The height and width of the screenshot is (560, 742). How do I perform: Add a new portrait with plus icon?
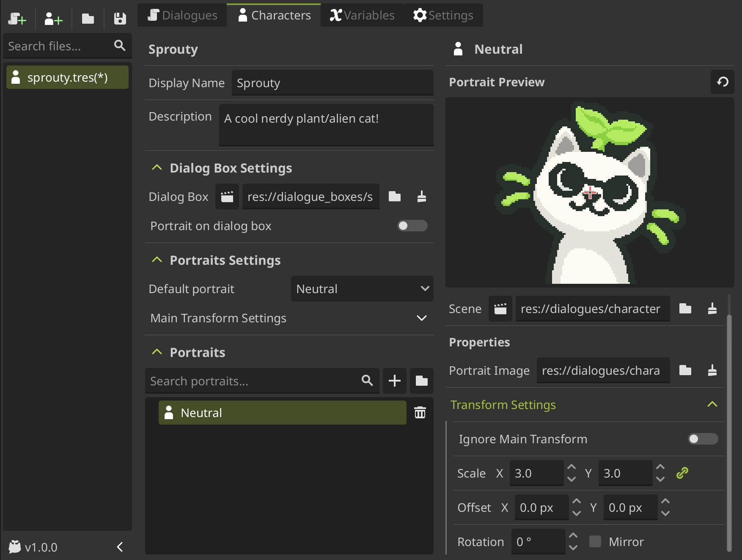(x=394, y=381)
